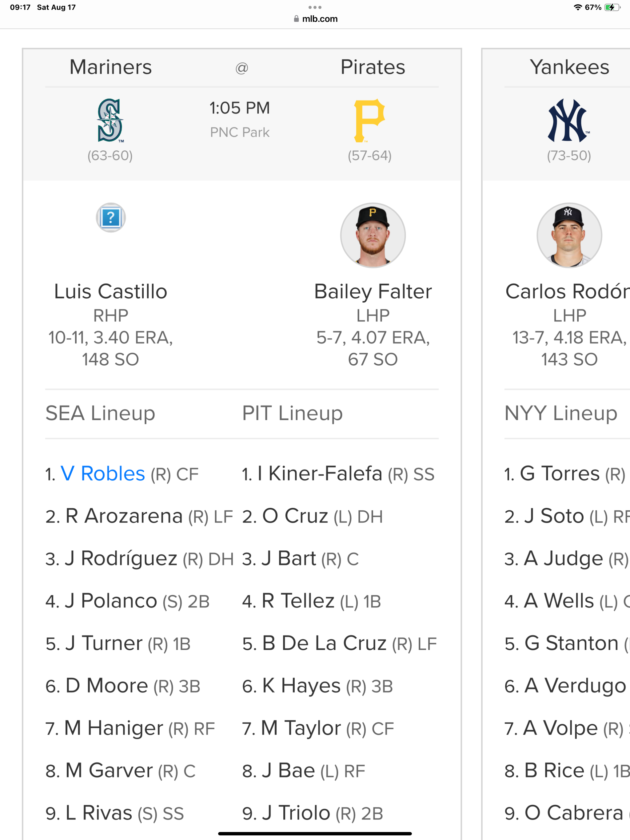Open R Arozarena in SEA lineup

(124, 516)
